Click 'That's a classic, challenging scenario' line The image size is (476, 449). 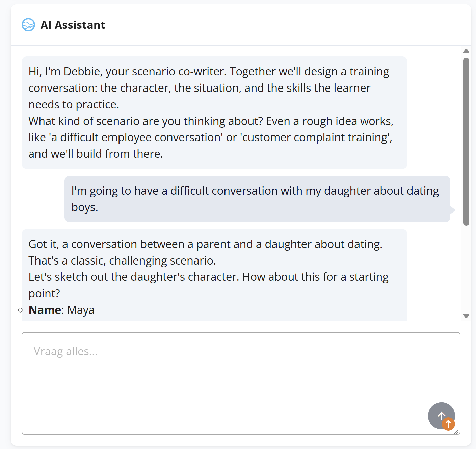coord(122,260)
